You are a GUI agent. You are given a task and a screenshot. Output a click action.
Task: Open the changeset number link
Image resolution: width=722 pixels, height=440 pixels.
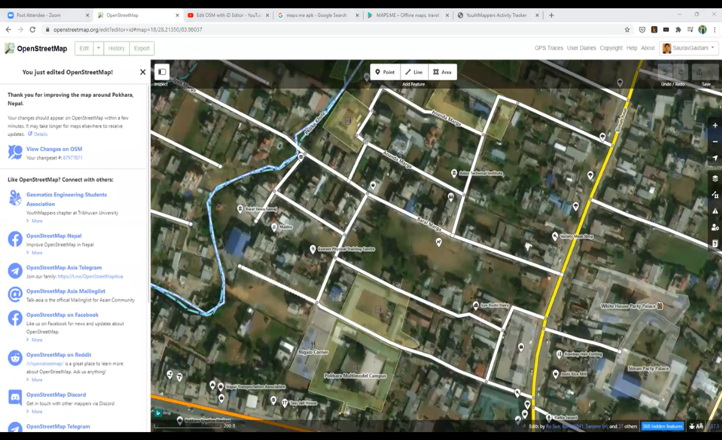coord(72,158)
